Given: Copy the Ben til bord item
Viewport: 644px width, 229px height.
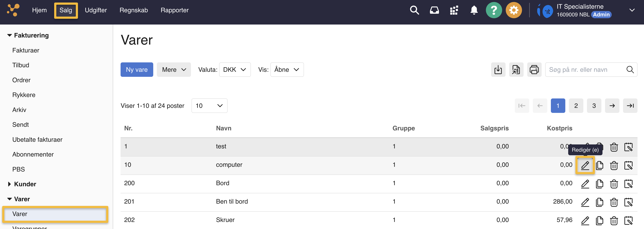Looking at the screenshot, I should point(599,202).
